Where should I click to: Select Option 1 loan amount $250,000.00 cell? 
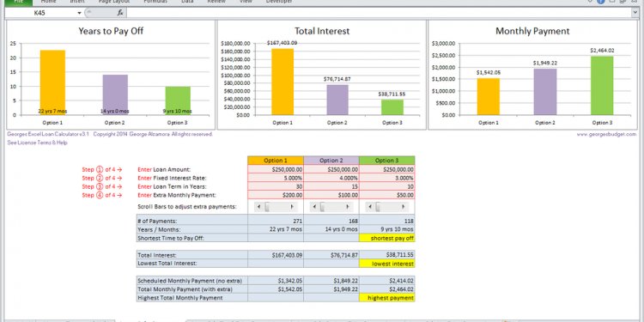coord(276,169)
